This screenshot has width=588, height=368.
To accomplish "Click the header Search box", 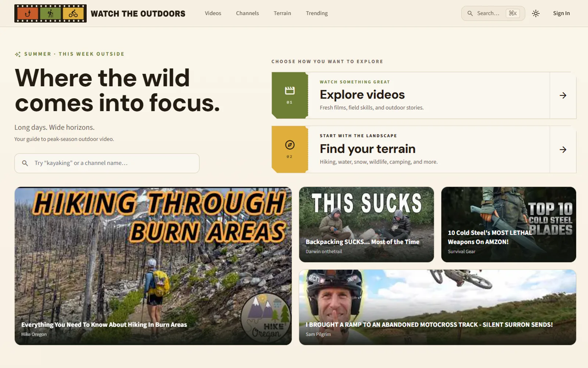I will (493, 13).
